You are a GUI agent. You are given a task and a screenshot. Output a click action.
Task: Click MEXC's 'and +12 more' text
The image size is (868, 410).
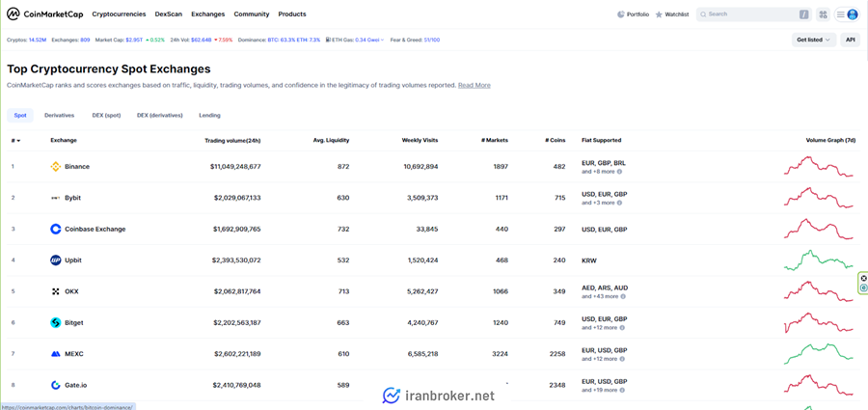pos(600,359)
